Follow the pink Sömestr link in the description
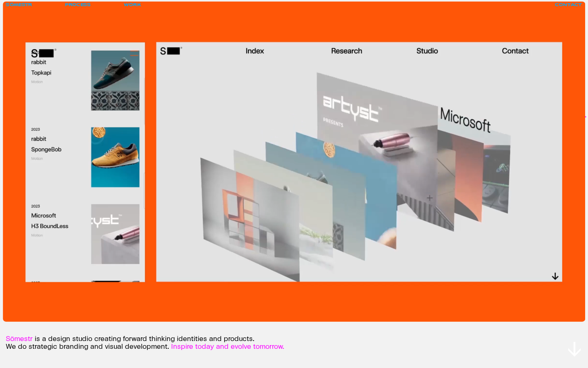Screen dimensions: 588x368 point(19,339)
